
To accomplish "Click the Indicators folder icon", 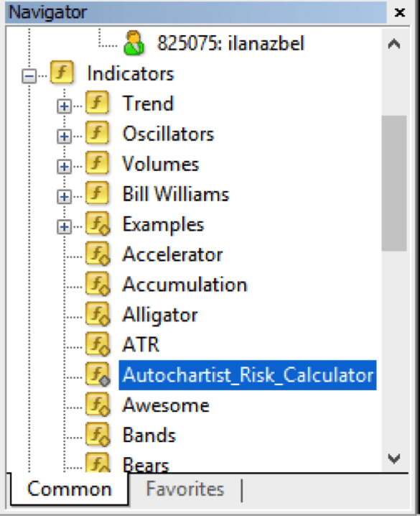I will [62, 73].
